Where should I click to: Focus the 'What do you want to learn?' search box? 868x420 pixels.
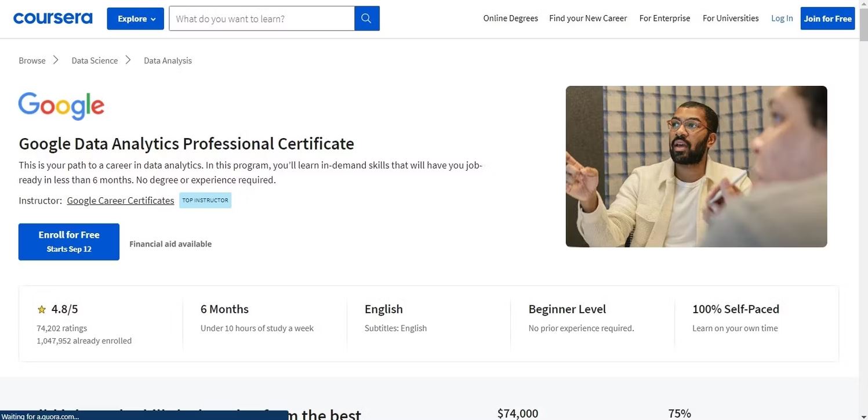tap(262, 19)
